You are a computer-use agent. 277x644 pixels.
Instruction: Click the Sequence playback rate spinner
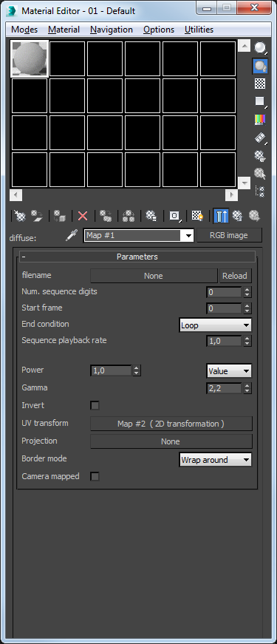click(247, 341)
